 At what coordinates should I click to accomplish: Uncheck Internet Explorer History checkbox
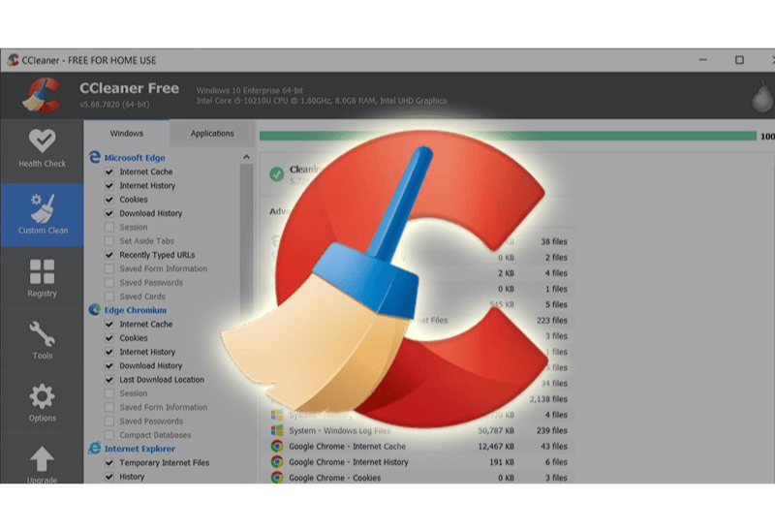[x=109, y=476]
